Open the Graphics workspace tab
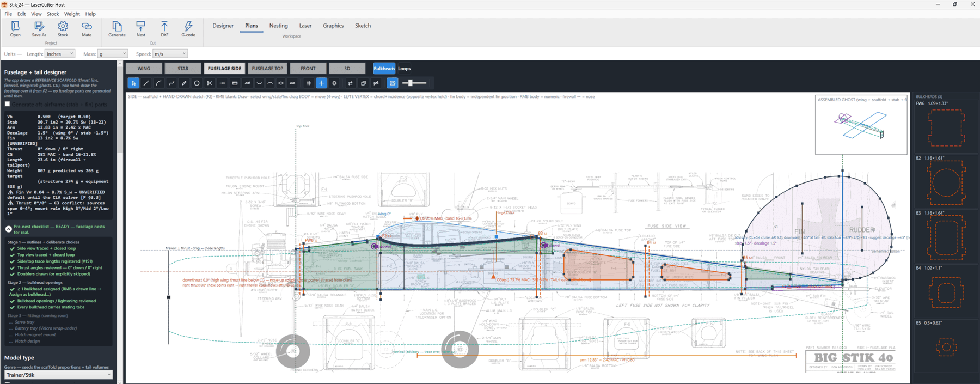This screenshot has width=980, height=384. click(x=333, y=26)
